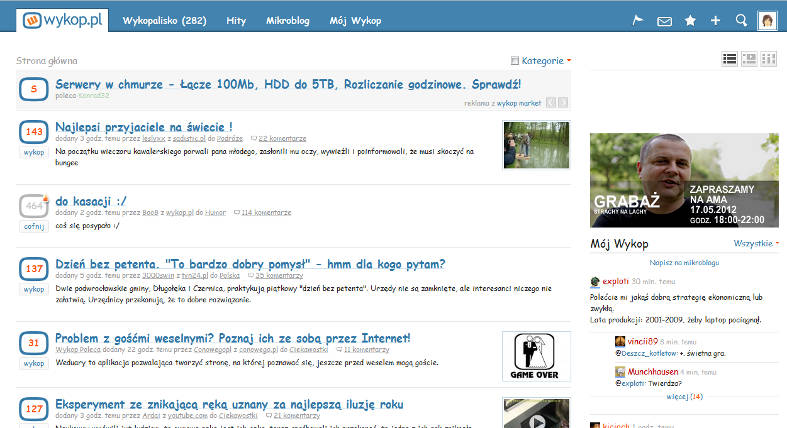
Task: Open the Dzień bez petenta article
Action: pyautogui.click(x=250, y=264)
